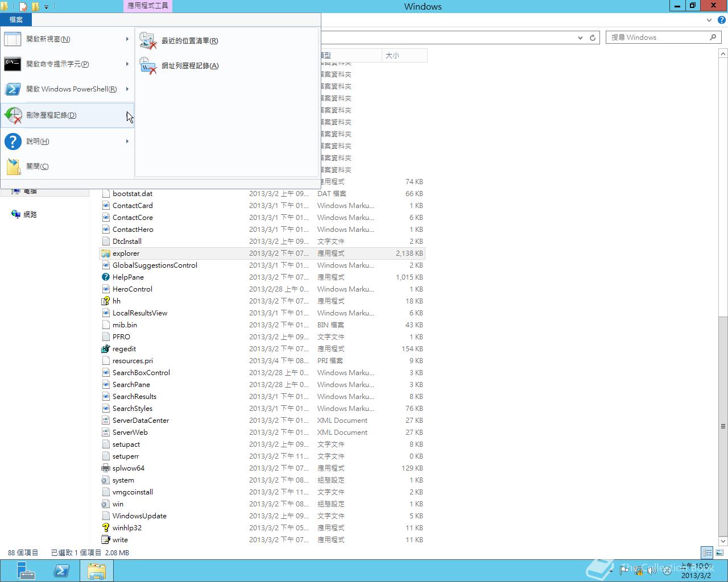Image resolution: width=728 pixels, height=582 pixels.
Task: Click the help icon at ribbon right
Action: [722, 20]
